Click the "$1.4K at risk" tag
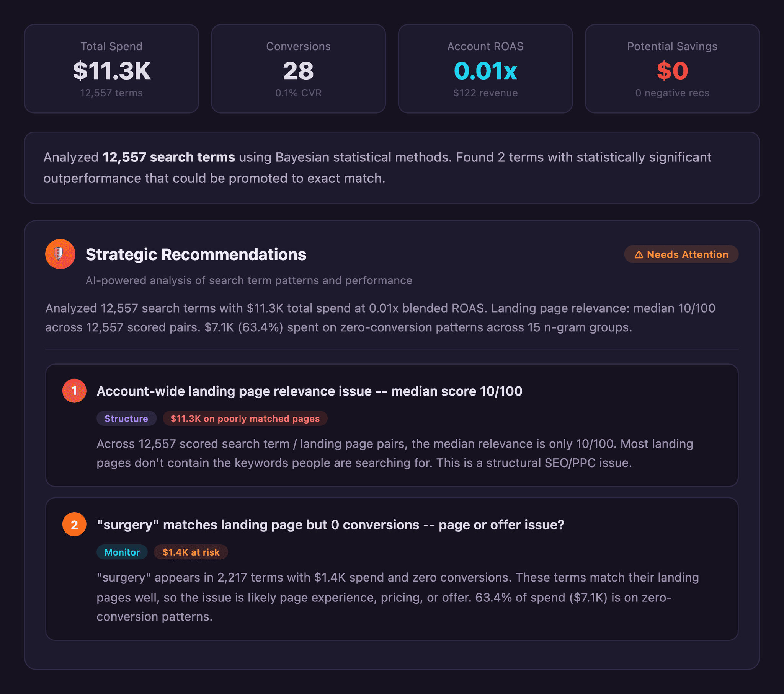This screenshot has height=694, width=784. coord(191,552)
